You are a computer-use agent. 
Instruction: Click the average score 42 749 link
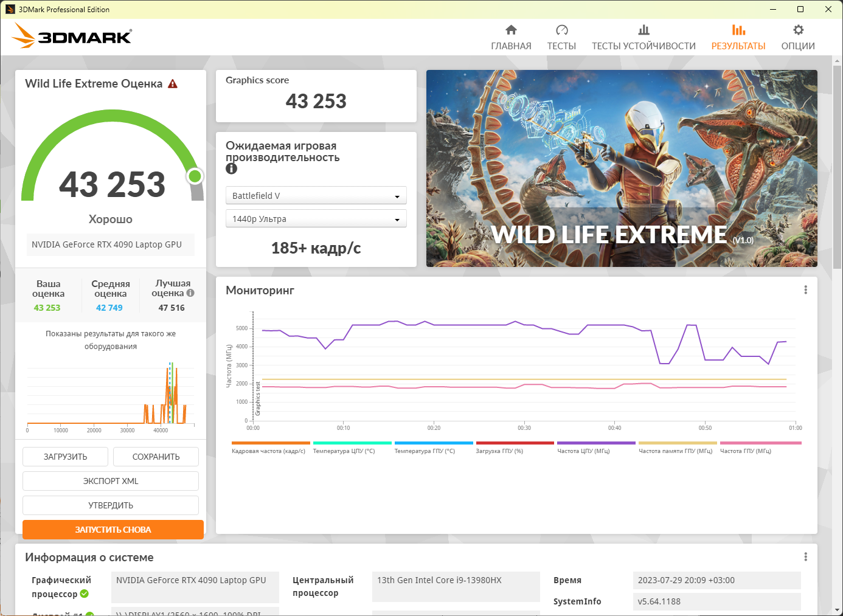point(109,308)
